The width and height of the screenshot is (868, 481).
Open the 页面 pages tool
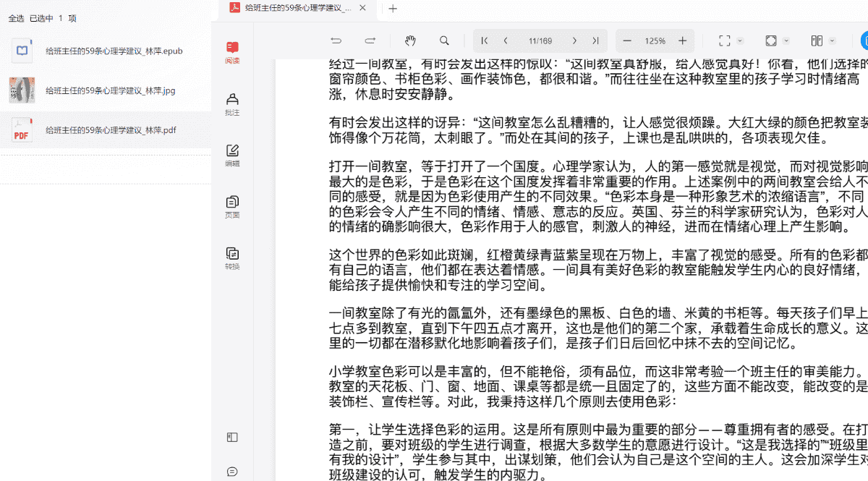(232, 207)
